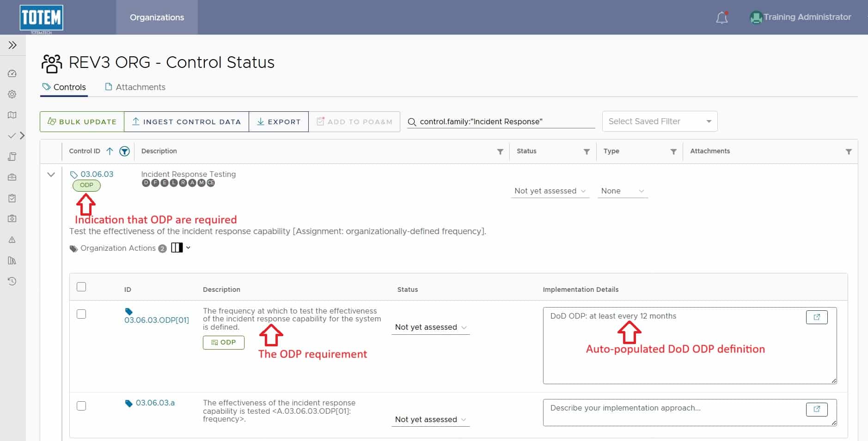
Task: Open the settings gear icon in sidebar
Action: (12, 94)
